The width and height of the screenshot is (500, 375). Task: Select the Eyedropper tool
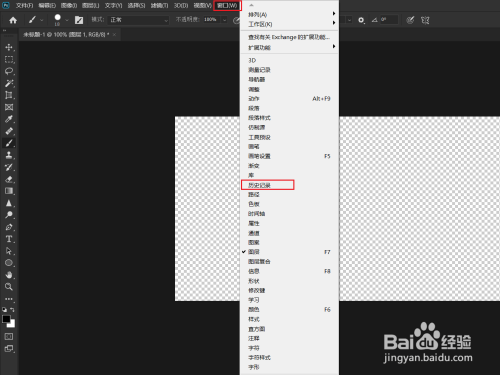(x=9, y=119)
